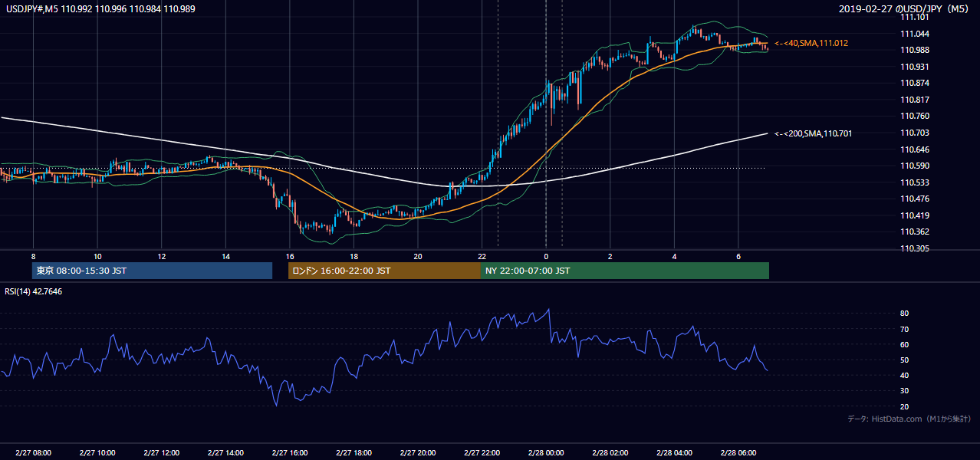Click price axis value 110.874

(x=915, y=84)
